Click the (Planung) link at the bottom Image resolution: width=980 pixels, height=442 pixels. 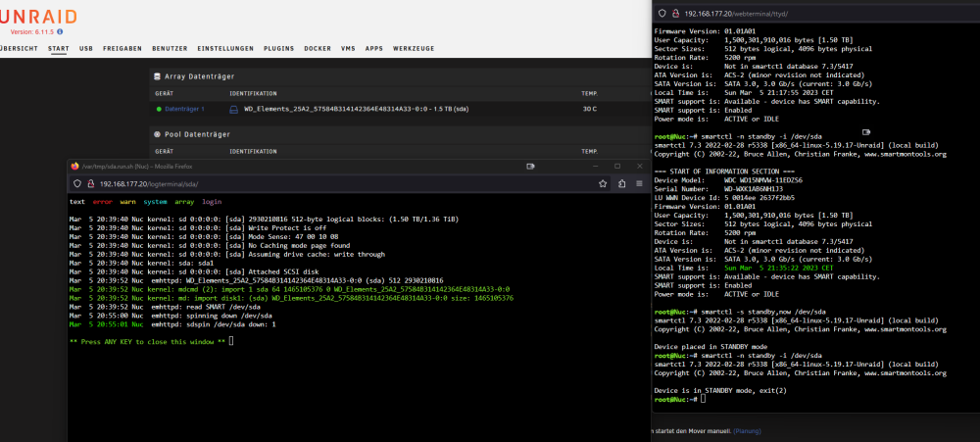coord(747,431)
